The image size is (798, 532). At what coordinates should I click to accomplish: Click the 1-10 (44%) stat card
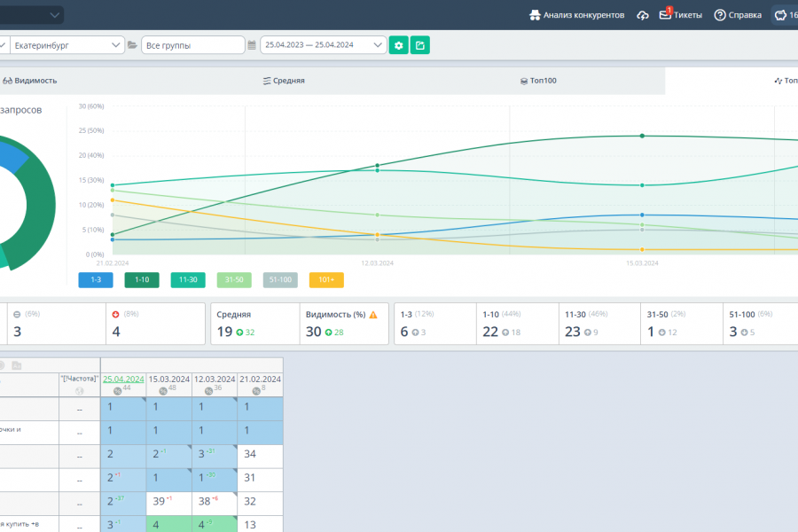click(x=518, y=324)
